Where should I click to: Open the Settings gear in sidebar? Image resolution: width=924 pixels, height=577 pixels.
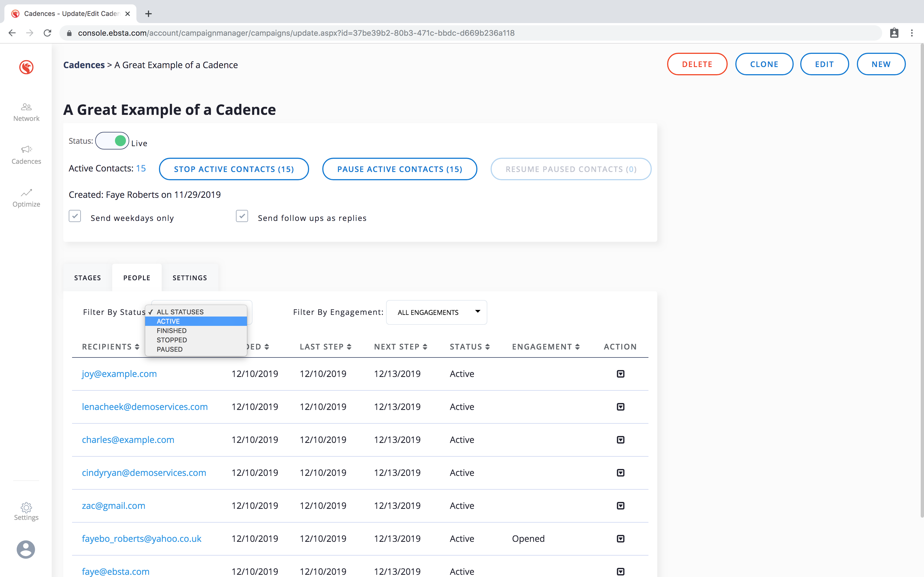point(26,507)
